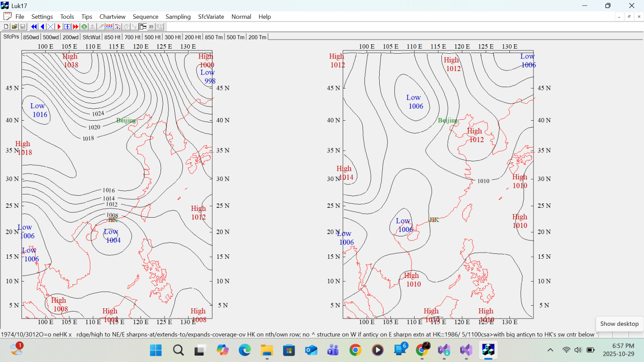Click the green globe toolbar icon
This screenshot has width=644, height=362.
[x=84, y=27]
